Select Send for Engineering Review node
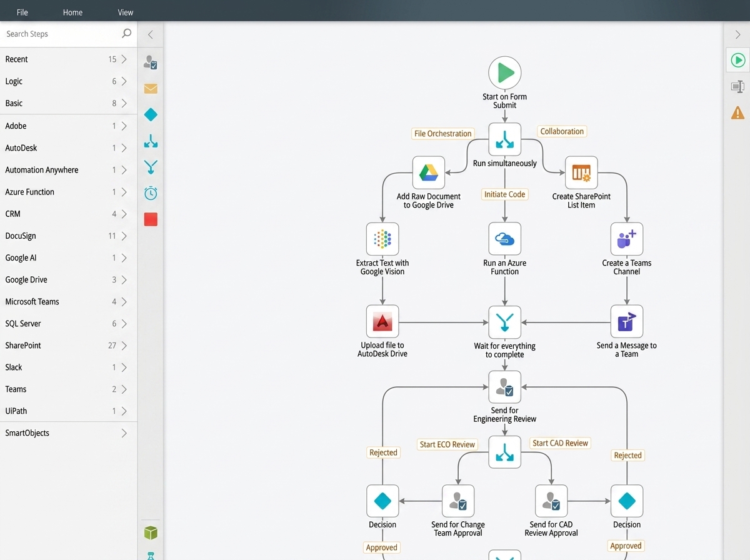This screenshot has height=560, width=750. pyautogui.click(x=505, y=387)
